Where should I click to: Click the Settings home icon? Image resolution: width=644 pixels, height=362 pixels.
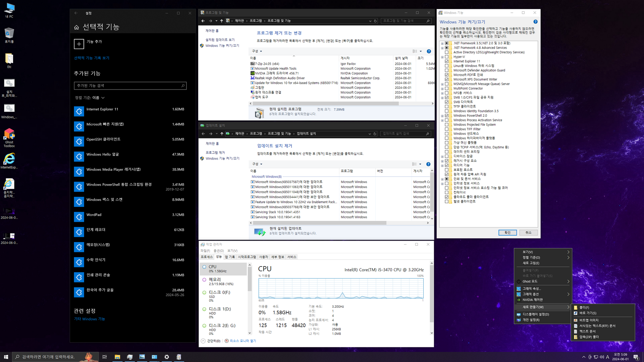click(76, 27)
